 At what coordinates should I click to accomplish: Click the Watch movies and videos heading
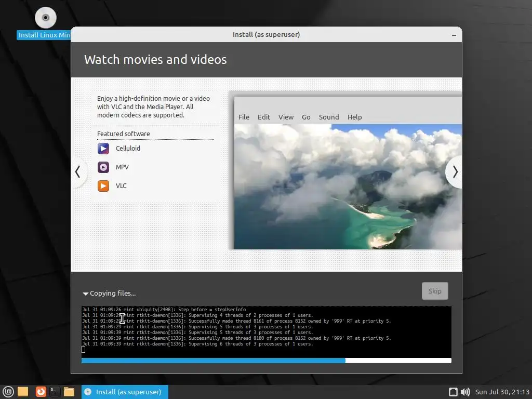click(x=155, y=60)
